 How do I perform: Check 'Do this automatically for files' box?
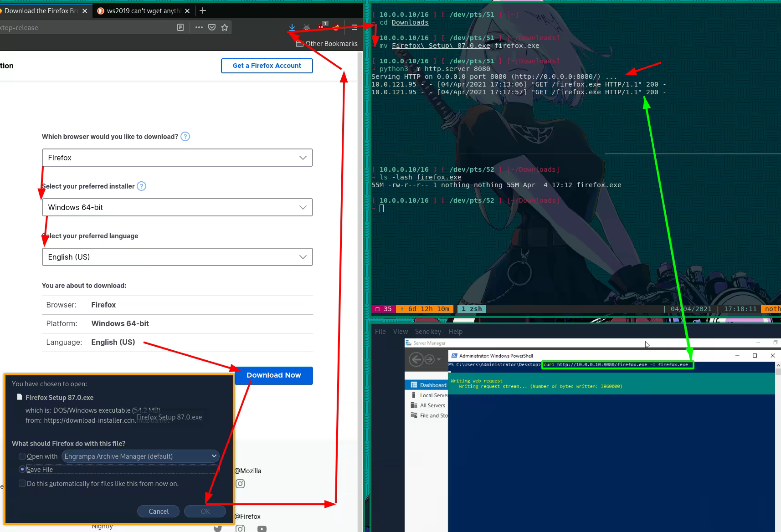[22, 483]
